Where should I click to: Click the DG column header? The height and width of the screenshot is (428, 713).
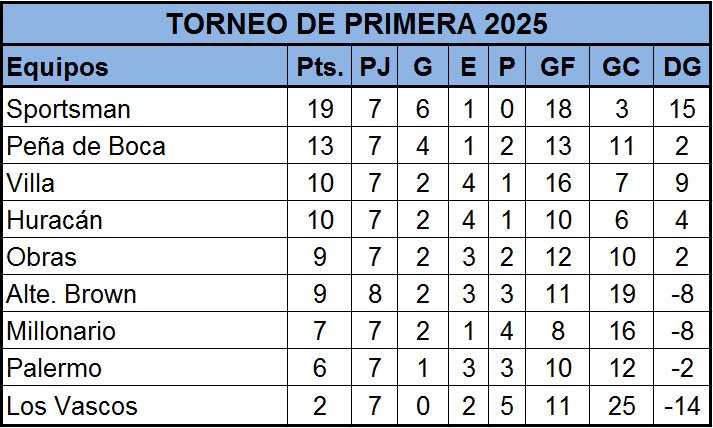point(682,66)
